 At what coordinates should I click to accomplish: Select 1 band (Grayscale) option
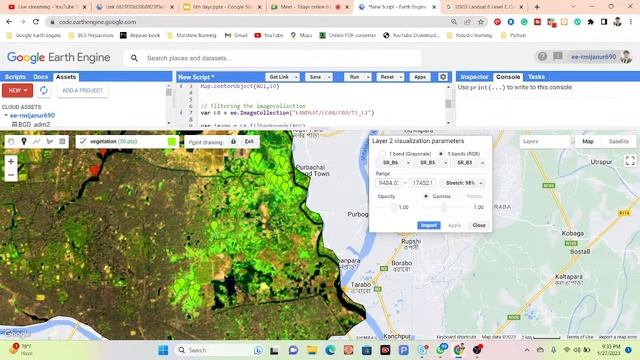coord(382,154)
